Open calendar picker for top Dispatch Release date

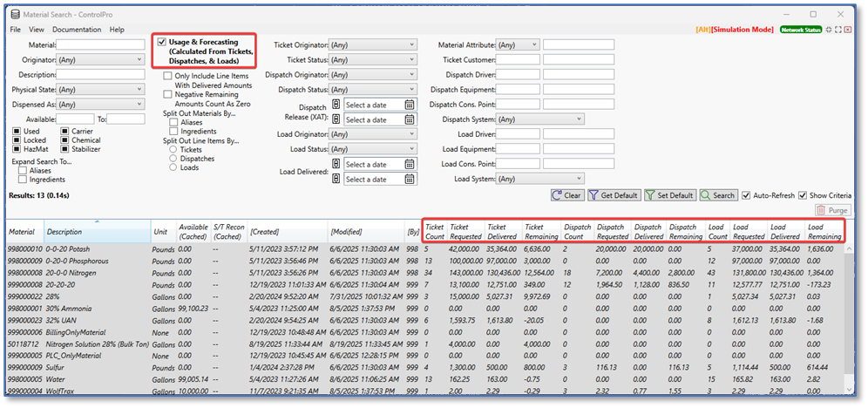pyautogui.click(x=410, y=105)
